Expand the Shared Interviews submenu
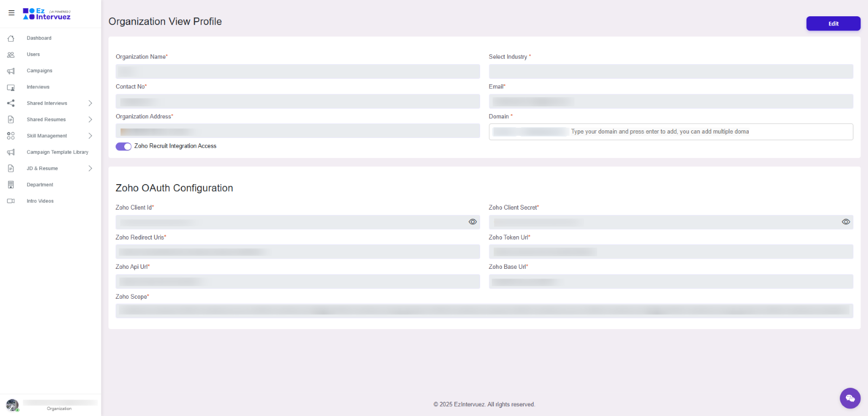 (90, 103)
